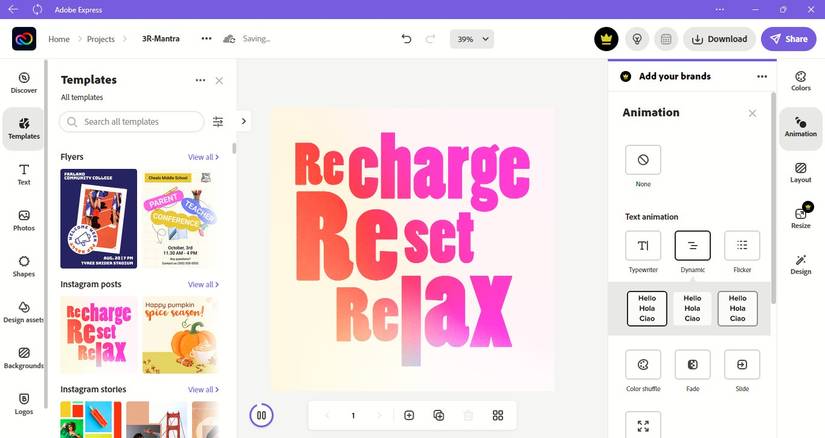Select Typewriter text animation

(x=643, y=245)
